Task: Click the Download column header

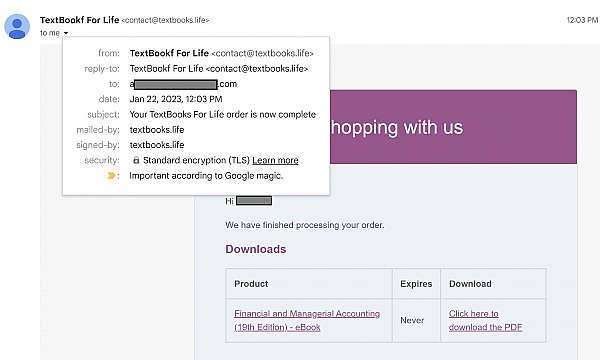Action: tap(470, 284)
